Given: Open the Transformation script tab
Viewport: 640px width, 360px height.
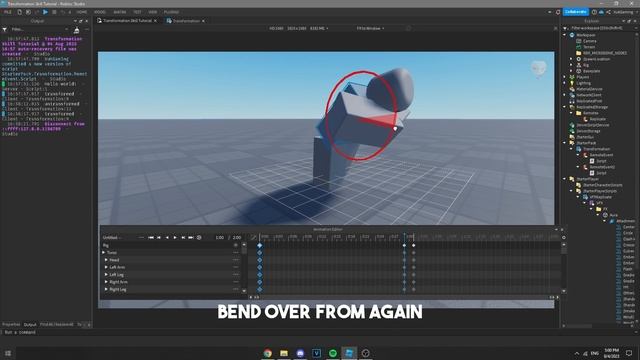Looking at the screenshot, I should point(186,21).
